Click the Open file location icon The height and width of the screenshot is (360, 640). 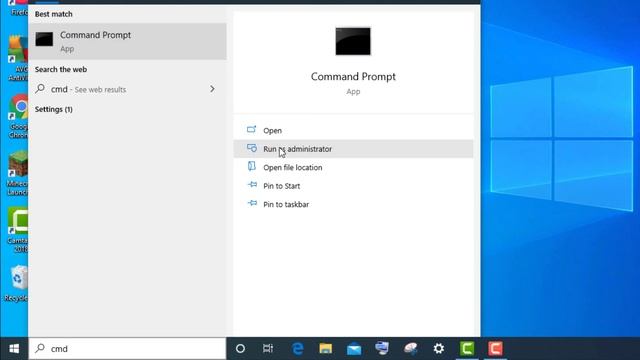pos(252,167)
